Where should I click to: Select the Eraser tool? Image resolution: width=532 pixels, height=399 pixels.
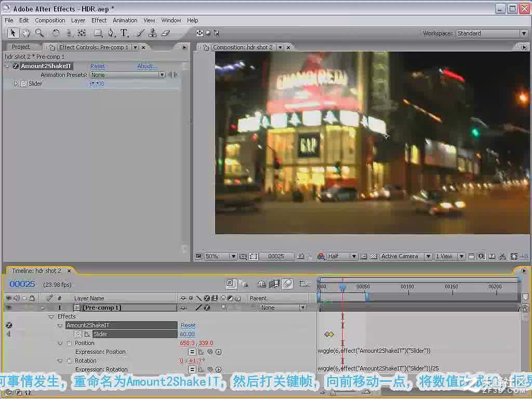coord(166,33)
